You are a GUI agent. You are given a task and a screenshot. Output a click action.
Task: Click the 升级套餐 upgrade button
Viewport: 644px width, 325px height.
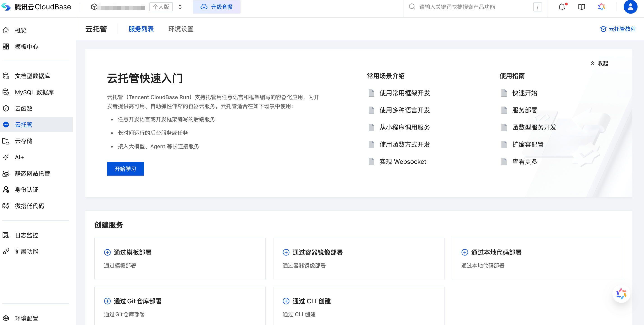click(216, 7)
